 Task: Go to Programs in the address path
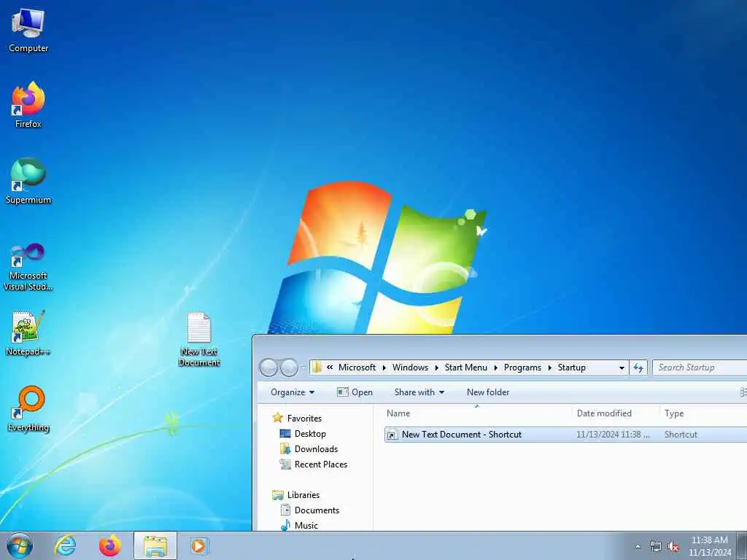(522, 367)
